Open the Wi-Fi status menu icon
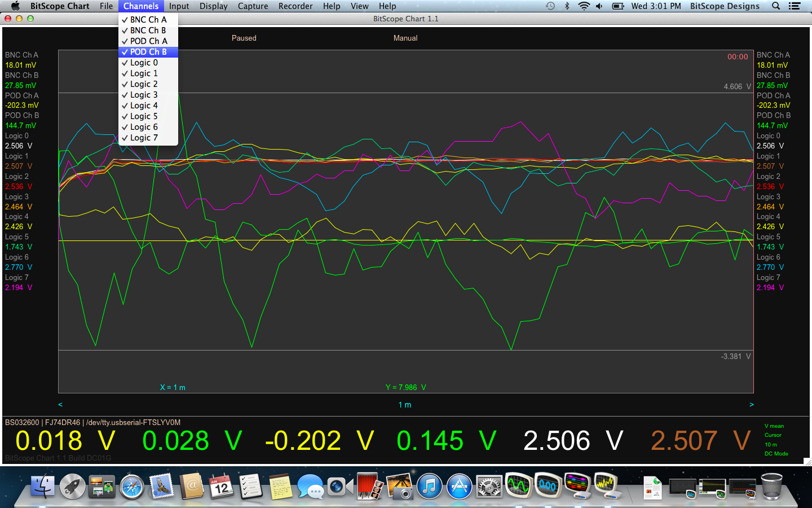Image resolution: width=812 pixels, height=508 pixels. point(584,6)
